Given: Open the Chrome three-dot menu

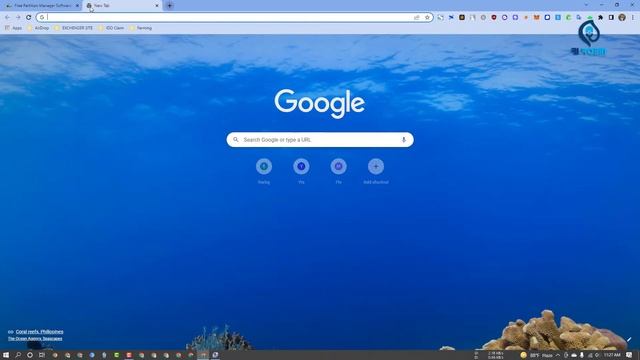Looking at the screenshot, I should coord(633,17).
